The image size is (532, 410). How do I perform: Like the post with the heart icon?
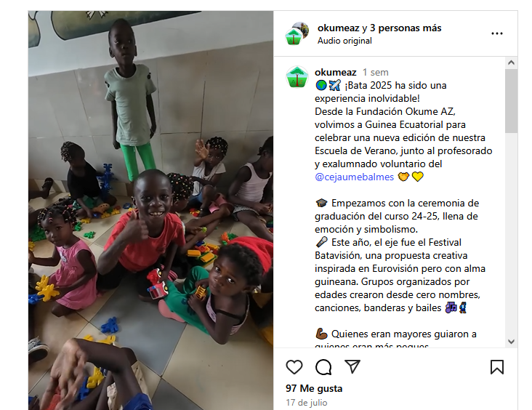294,367
